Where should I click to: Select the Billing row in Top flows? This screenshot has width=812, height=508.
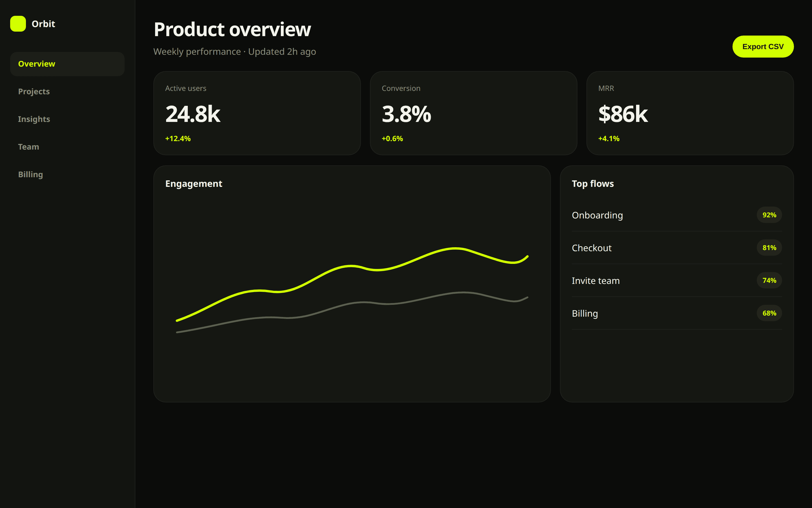[676, 314]
